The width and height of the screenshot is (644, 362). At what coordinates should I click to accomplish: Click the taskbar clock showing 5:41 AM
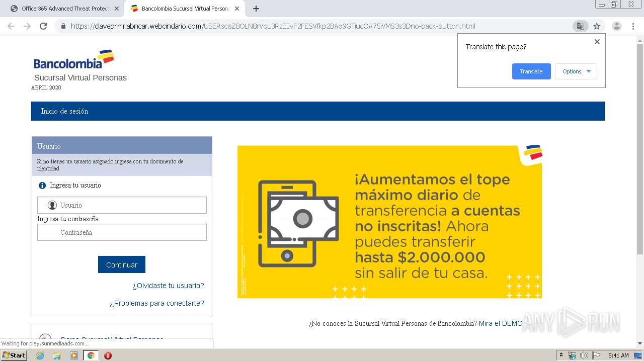[x=618, y=355]
